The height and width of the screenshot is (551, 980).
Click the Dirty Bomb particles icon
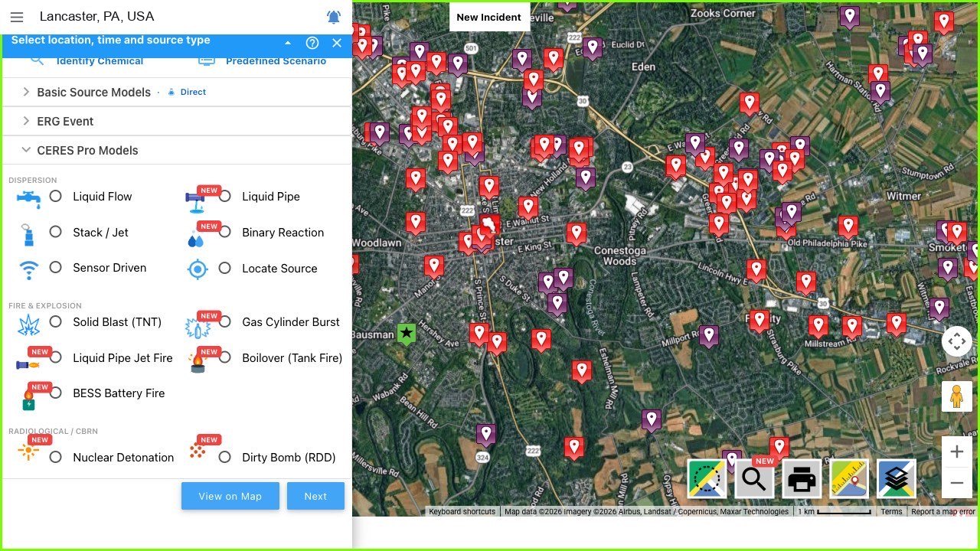198,452
